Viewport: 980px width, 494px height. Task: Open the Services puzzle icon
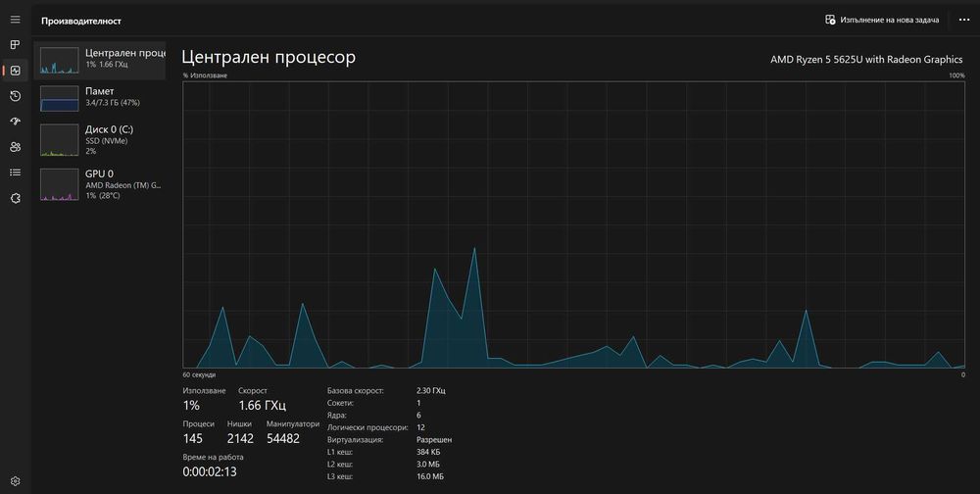pyautogui.click(x=15, y=198)
